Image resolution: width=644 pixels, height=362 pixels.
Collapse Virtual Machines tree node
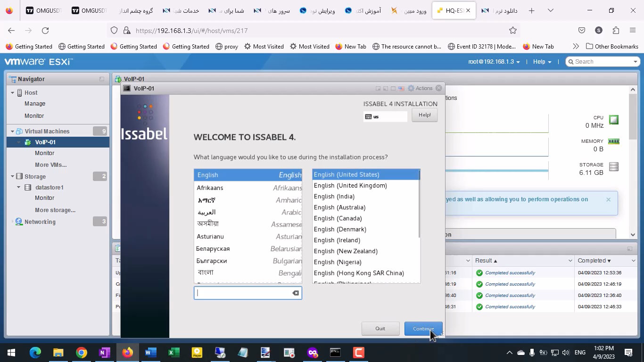tap(13, 132)
